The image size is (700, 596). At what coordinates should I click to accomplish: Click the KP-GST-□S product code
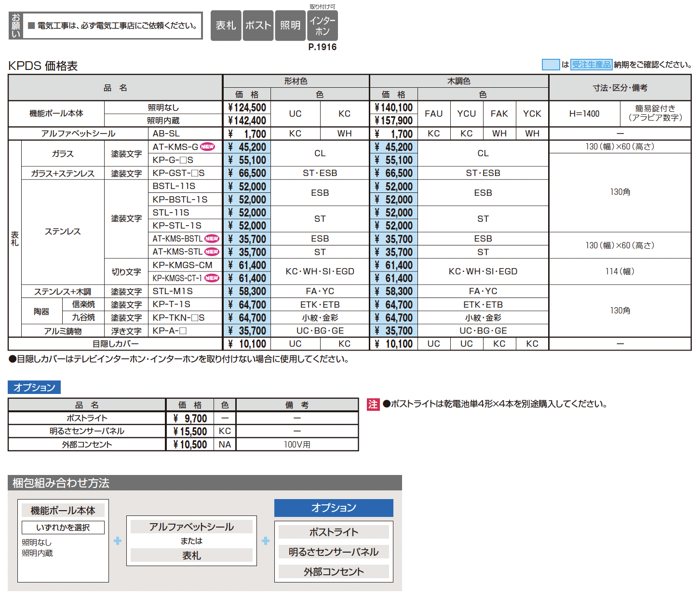pos(179,173)
